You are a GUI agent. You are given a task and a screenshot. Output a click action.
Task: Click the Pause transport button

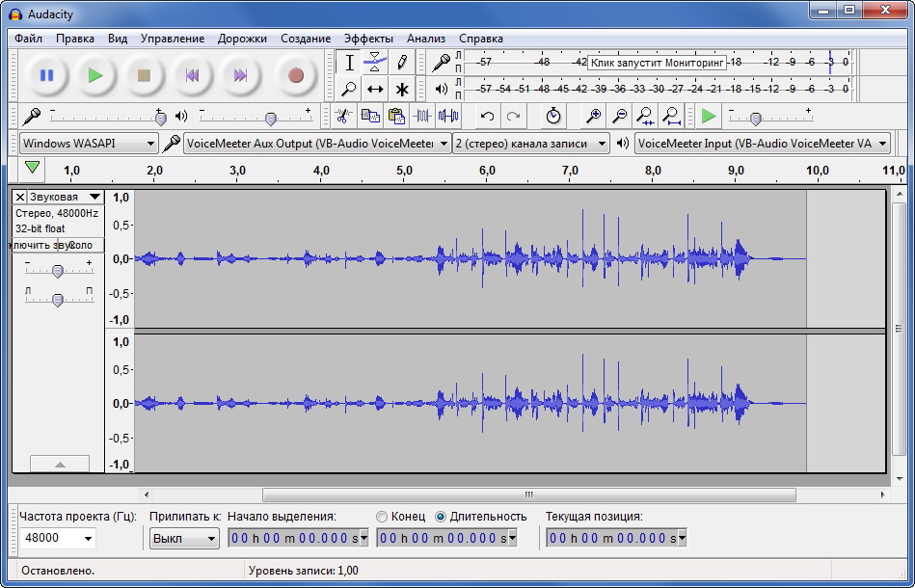click(46, 75)
